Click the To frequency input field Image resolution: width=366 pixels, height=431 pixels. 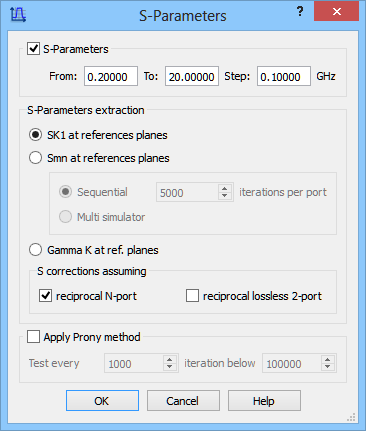(192, 76)
